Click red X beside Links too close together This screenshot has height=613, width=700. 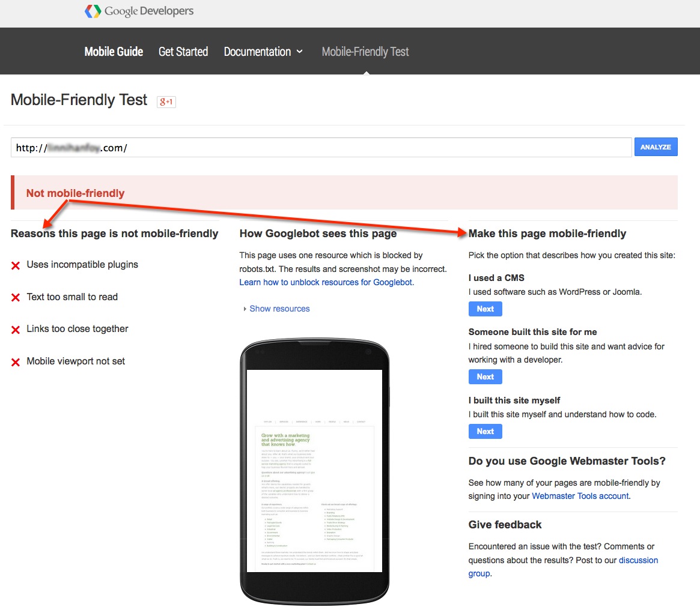point(16,330)
